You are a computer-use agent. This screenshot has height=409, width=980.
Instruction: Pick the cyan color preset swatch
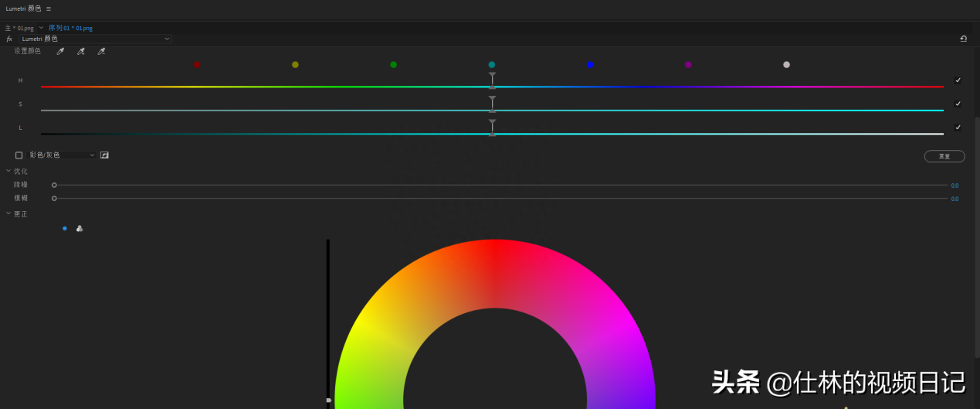[492, 65]
